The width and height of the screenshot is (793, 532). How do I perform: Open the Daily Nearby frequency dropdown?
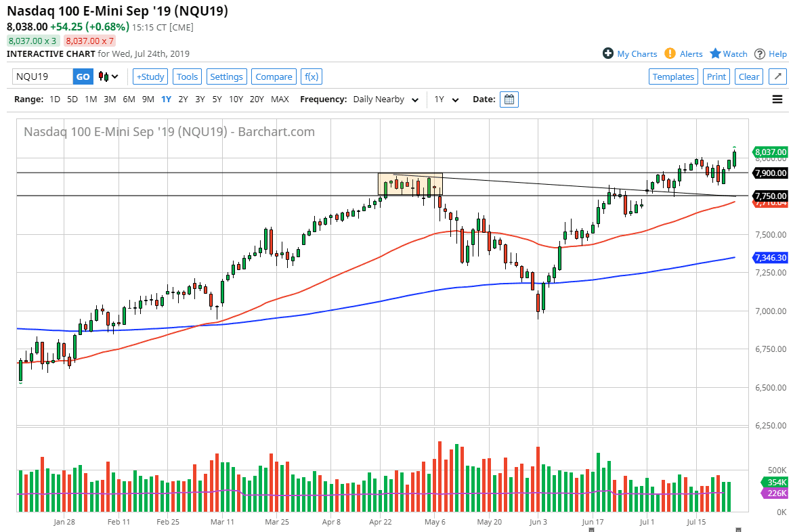[x=385, y=99]
